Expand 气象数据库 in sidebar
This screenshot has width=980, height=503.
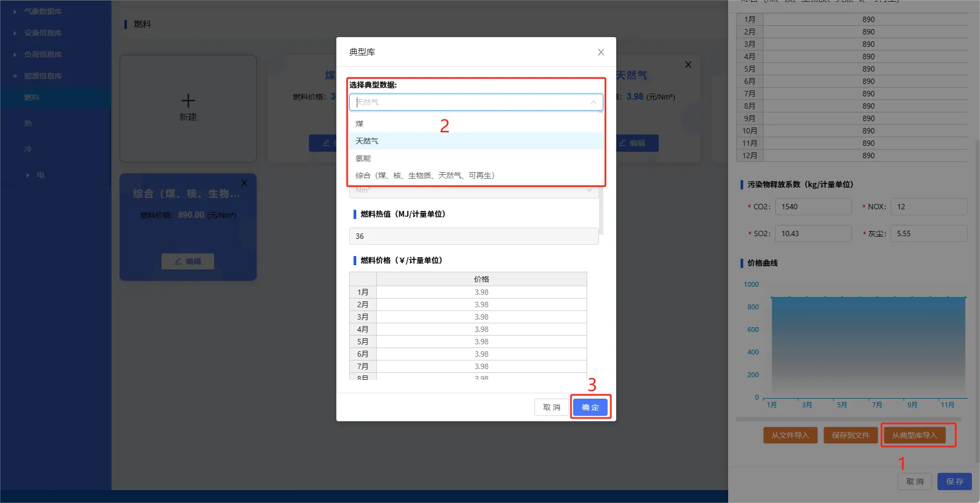[x=15, y=11]
